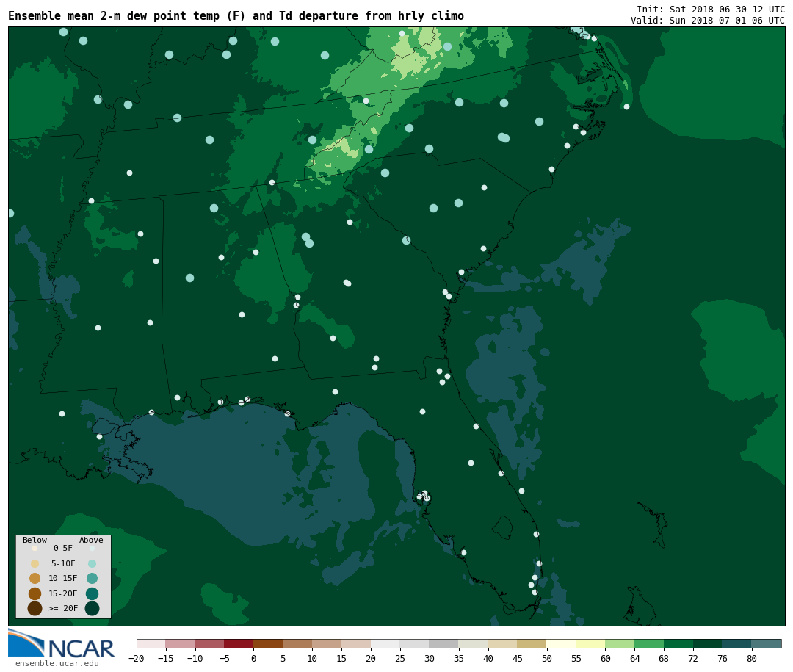The width and height of the screenshot is (793, 672).
Task: Click the 'Valid: Sun 2018-07-01 06 UTC' line
Action: 708,21
